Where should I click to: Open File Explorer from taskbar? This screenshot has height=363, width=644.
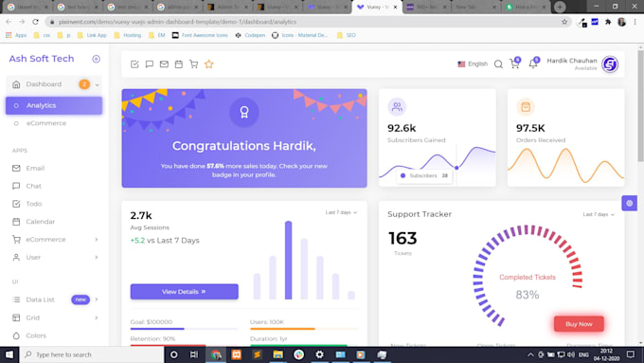pos(277,354)
